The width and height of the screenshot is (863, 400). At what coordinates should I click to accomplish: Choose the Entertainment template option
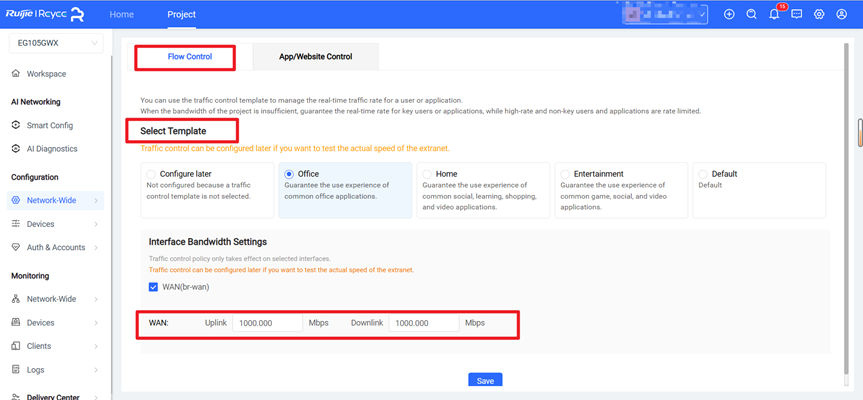click(x=566, y=174)
